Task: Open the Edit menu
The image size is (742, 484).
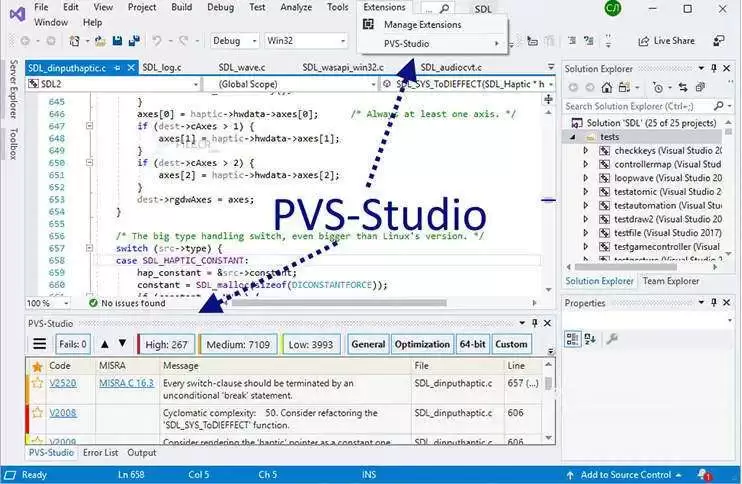Action: click(71, 7)
